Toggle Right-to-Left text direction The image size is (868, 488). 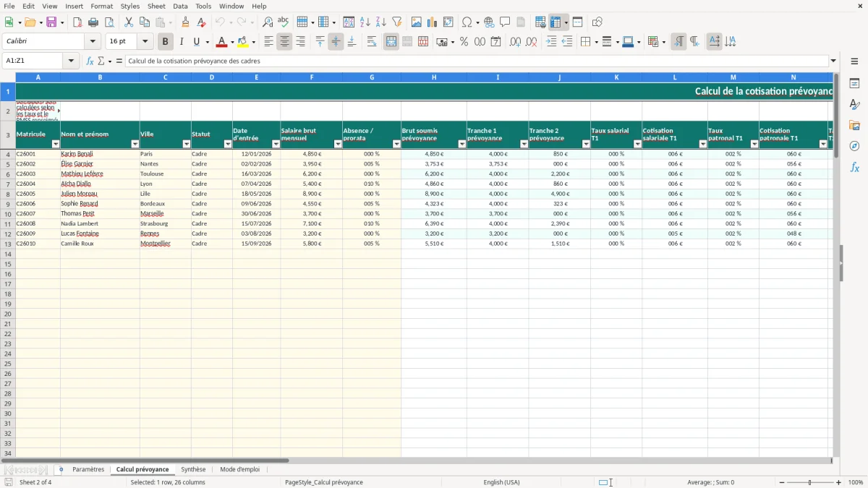click(x=694, y=42)
